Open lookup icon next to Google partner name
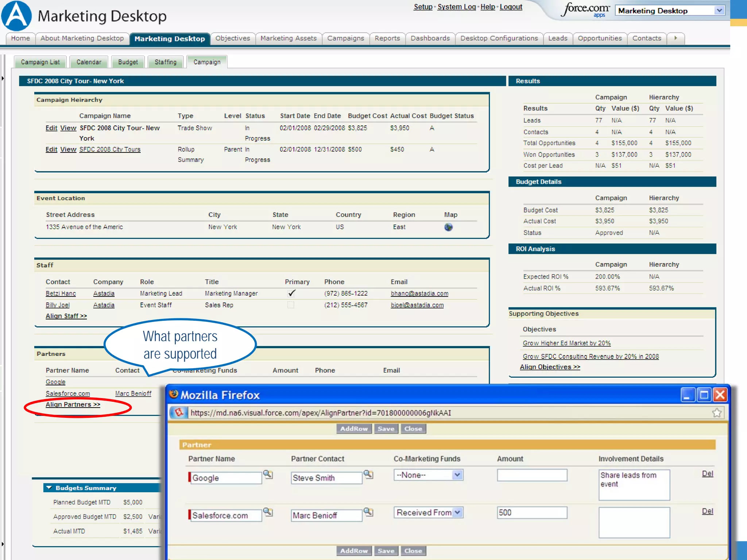747x560 pixels. pos(268,474)
